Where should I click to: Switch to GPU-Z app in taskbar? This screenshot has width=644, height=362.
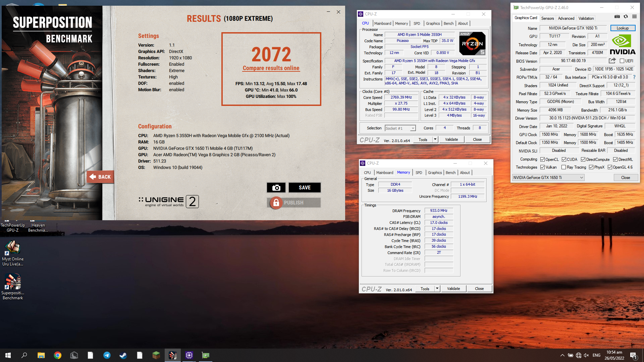[206, 355]
